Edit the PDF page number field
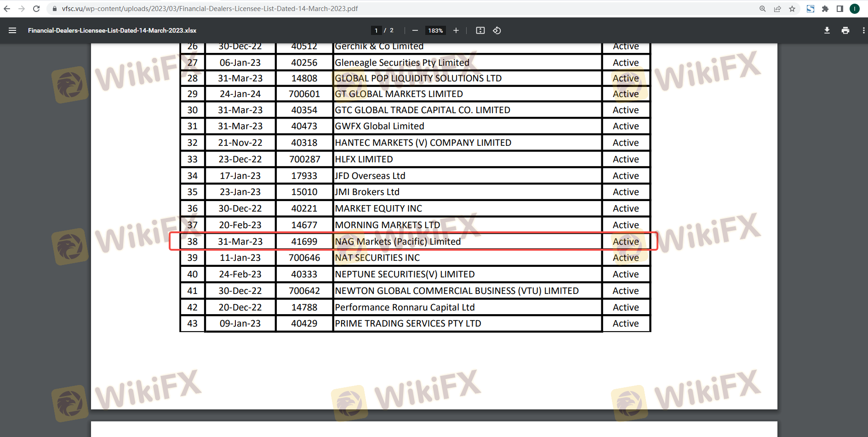 tap(376, 30)
